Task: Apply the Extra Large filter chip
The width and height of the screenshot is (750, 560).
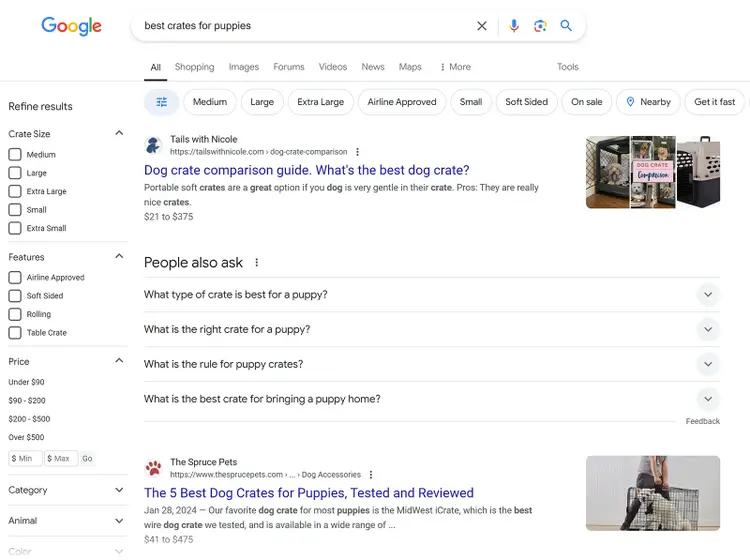Action: pos(320,102)
